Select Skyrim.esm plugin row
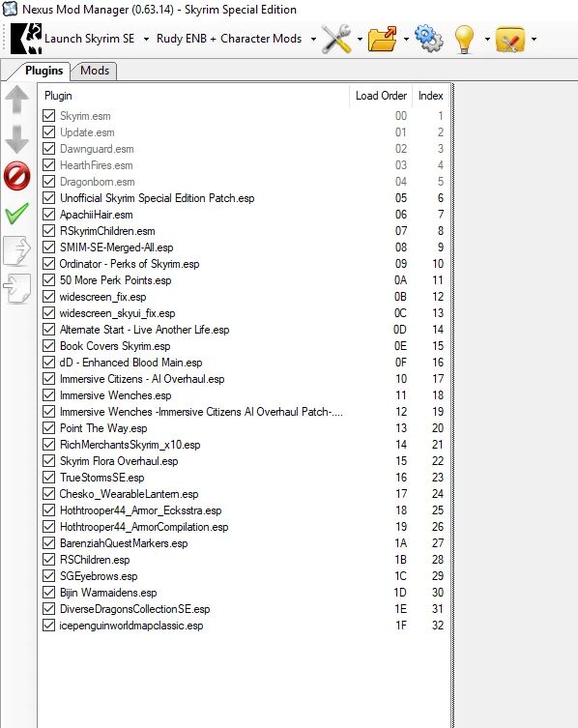 (x=244, y=116)
